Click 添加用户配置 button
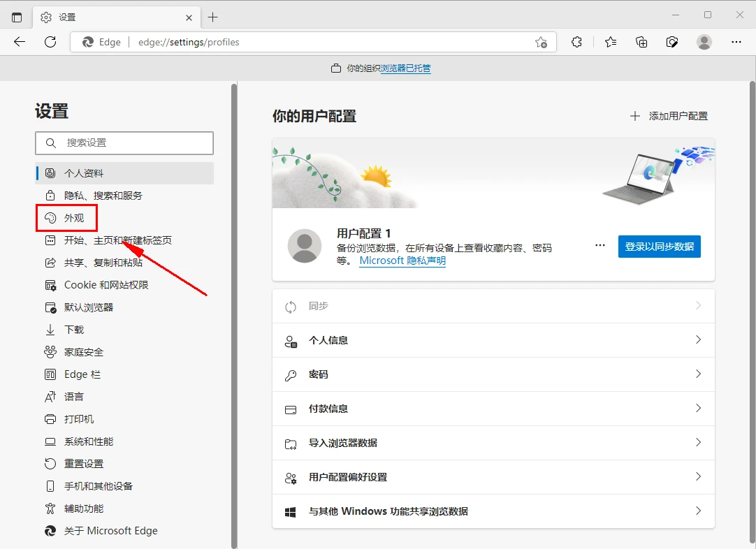This screenshot has height=549, width=756. pyautogui.click(x=669, y=116)
